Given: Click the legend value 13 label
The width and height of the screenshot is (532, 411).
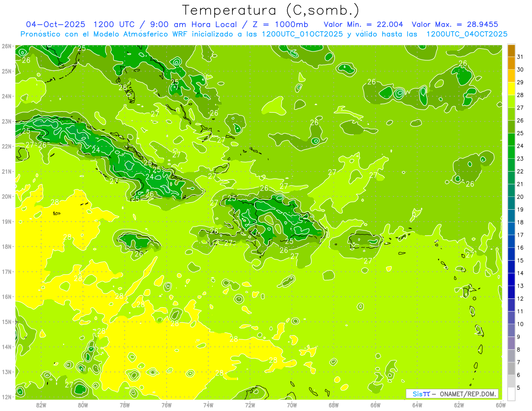Looking at the screenshot, I should point(520,286).
